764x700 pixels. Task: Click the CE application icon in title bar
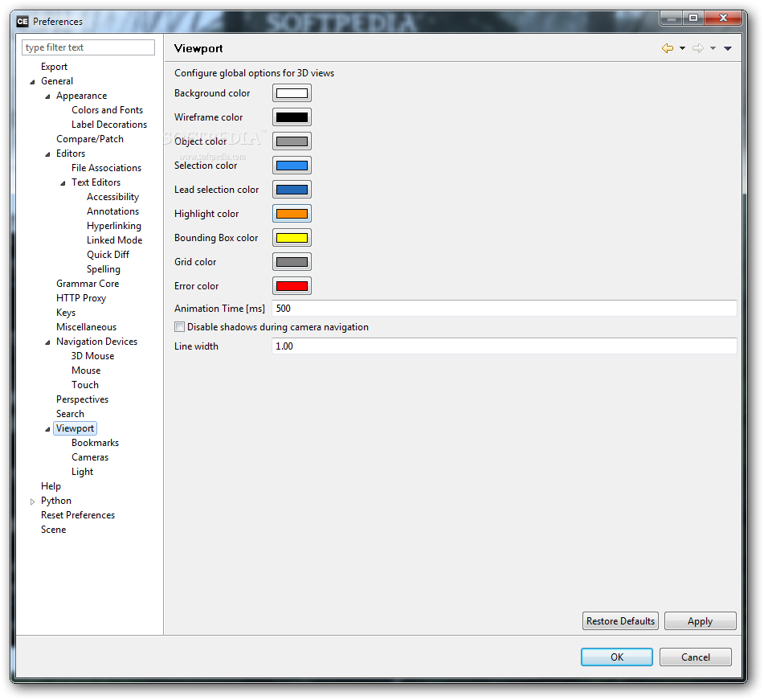[22, 22]
